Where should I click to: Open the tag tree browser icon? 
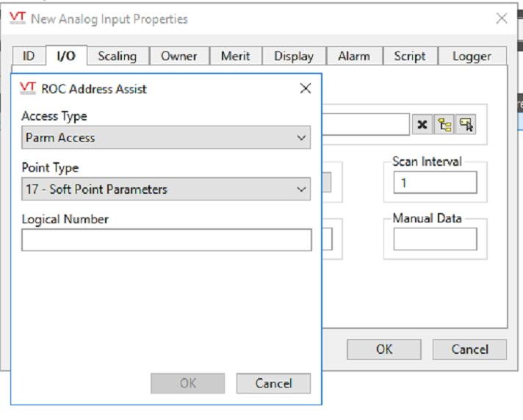[444, 125]
